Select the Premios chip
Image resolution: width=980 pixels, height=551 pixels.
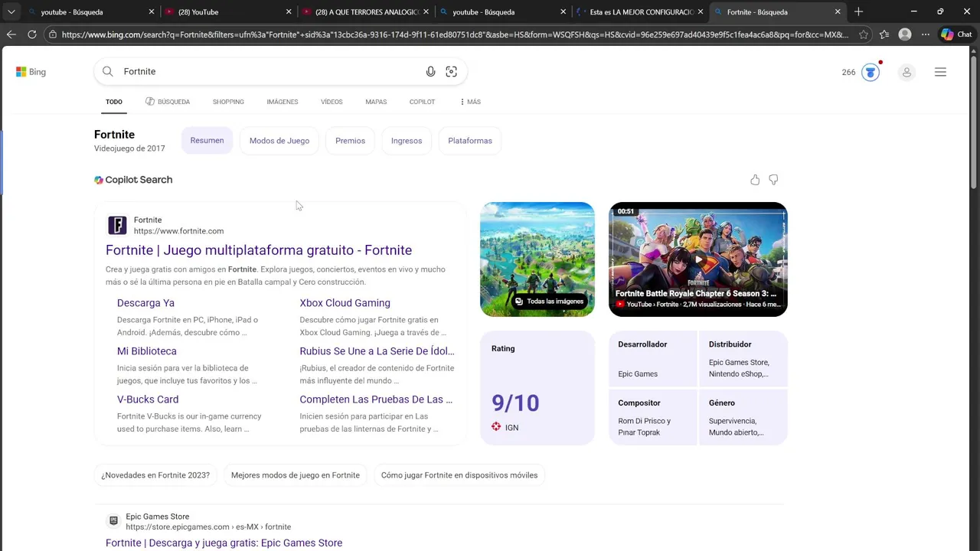click(350, 141)
